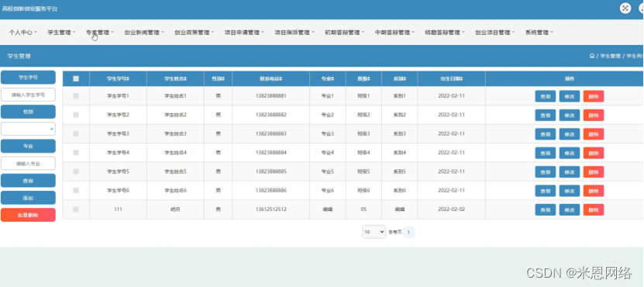This screenshot has width=644, height=287.
Task: Expand the 创业政策管理 dropdown menu
Action: click(195, 32)
